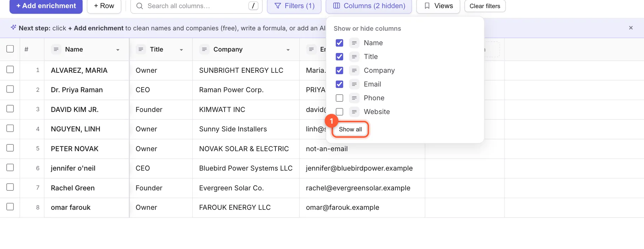Select the row checkbox for Rachel Green
Viewport: 644px width, 249px height.
pos(10,187)
